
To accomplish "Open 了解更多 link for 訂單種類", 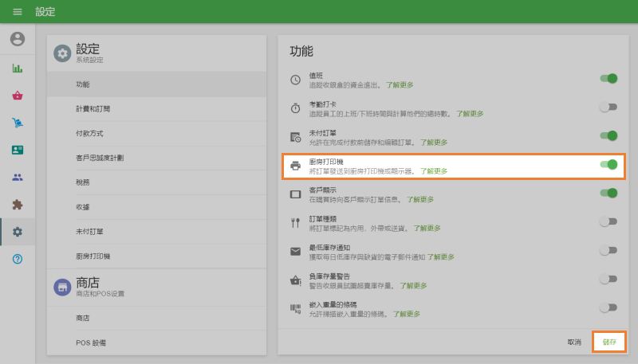I will [x=427, y=229].
